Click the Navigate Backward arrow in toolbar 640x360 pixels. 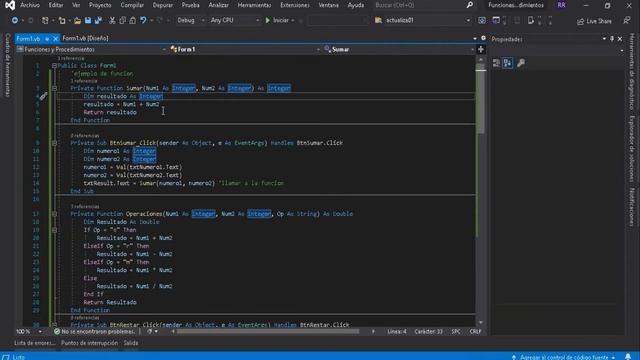coord(15,20)
